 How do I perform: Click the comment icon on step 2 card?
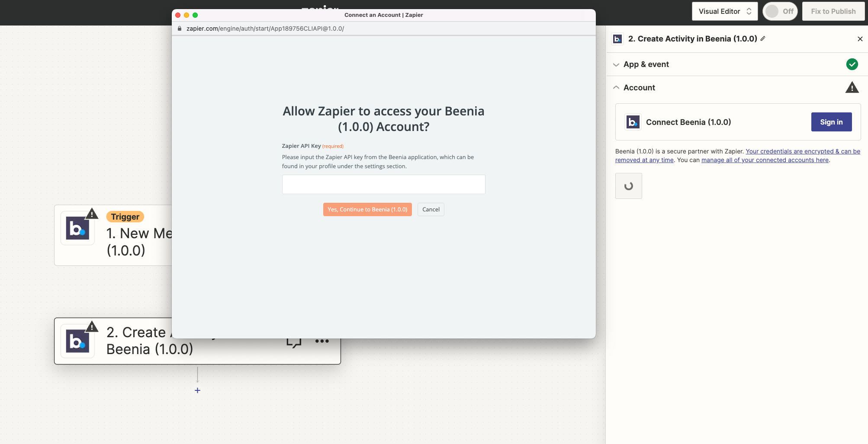[294, 343]
